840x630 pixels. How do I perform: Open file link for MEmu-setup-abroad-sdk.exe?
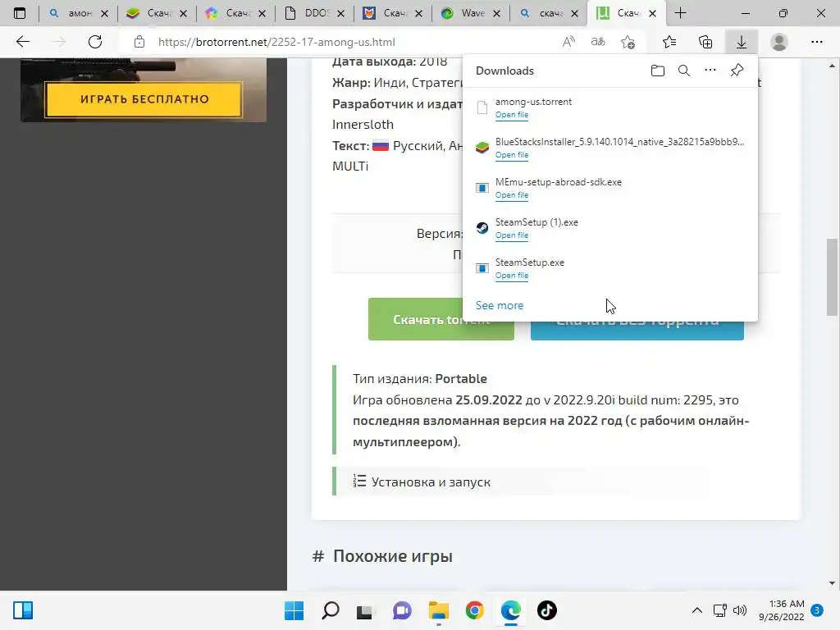[x=512, y=195]
